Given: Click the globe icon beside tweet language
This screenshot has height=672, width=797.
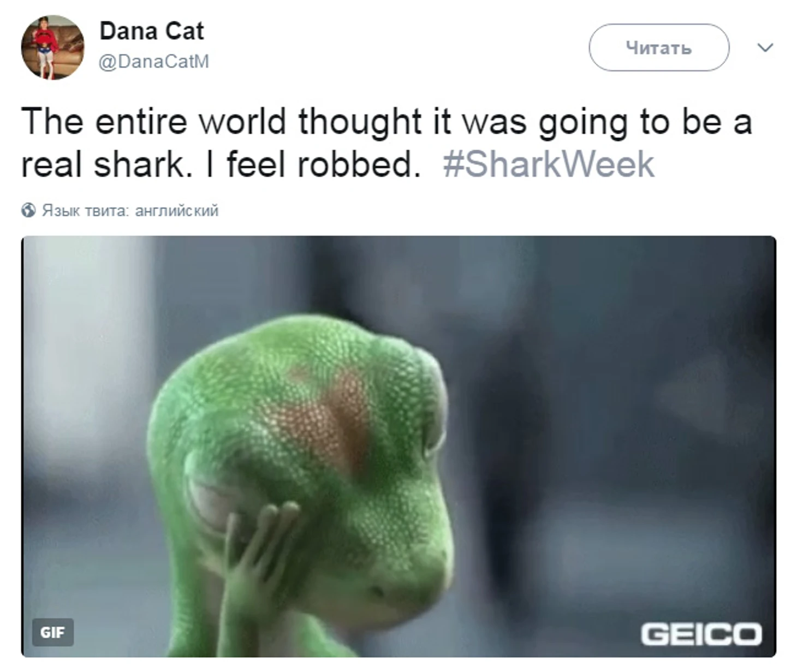Looking at the screenshot, I should [x=28, y=210].
